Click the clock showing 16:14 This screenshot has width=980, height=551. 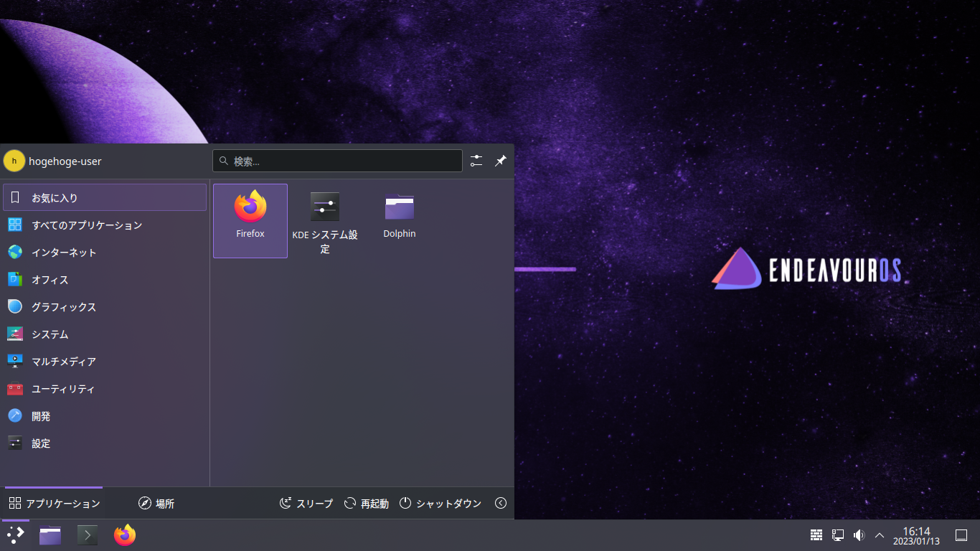click(916, 535)
